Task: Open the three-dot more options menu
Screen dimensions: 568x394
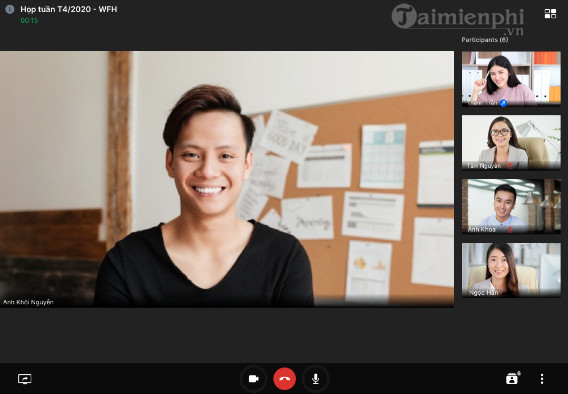Action: [542, 379]
